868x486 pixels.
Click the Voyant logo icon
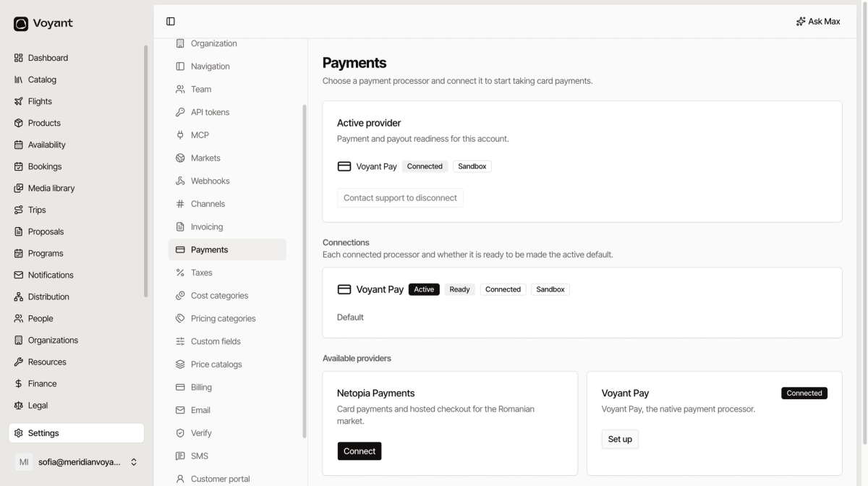pos(21,24)
